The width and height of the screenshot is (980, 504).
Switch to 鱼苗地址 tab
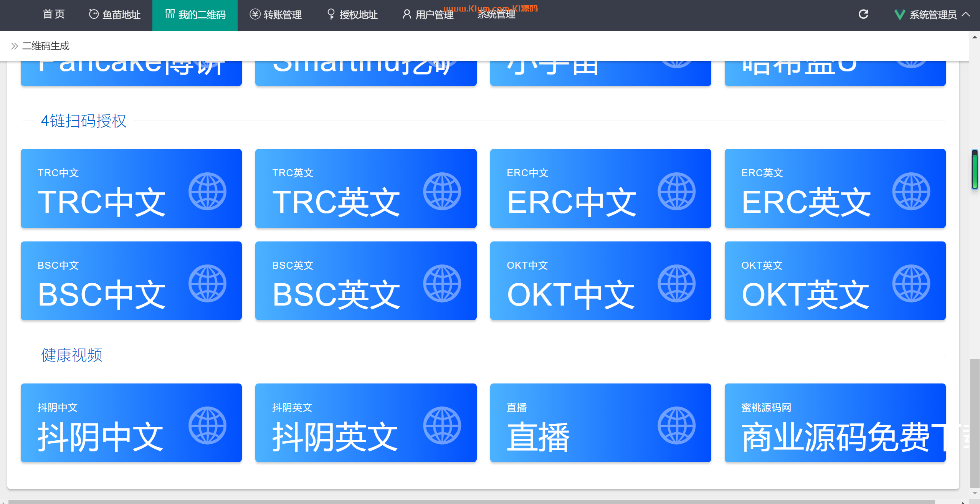[x=114, y=15]
